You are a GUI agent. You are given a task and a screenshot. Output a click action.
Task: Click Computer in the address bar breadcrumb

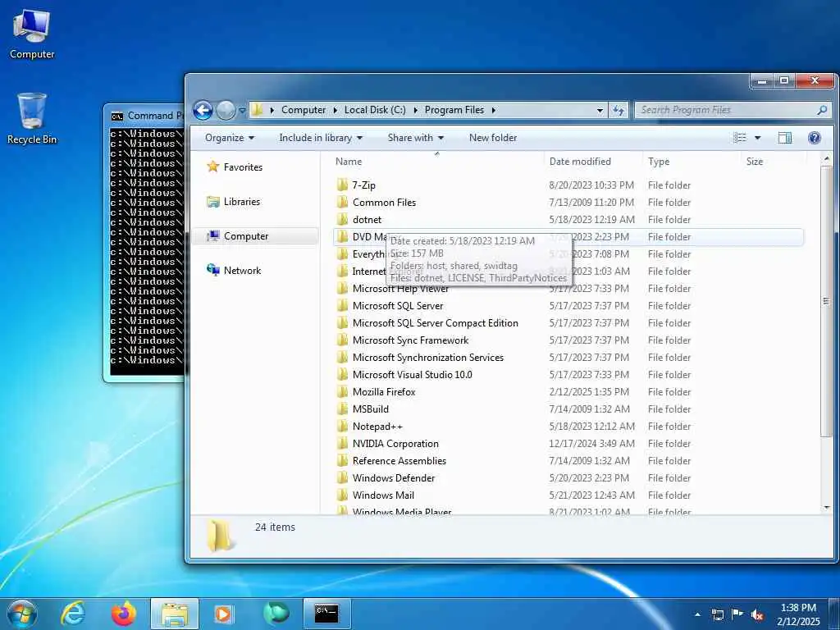(304, 110)
